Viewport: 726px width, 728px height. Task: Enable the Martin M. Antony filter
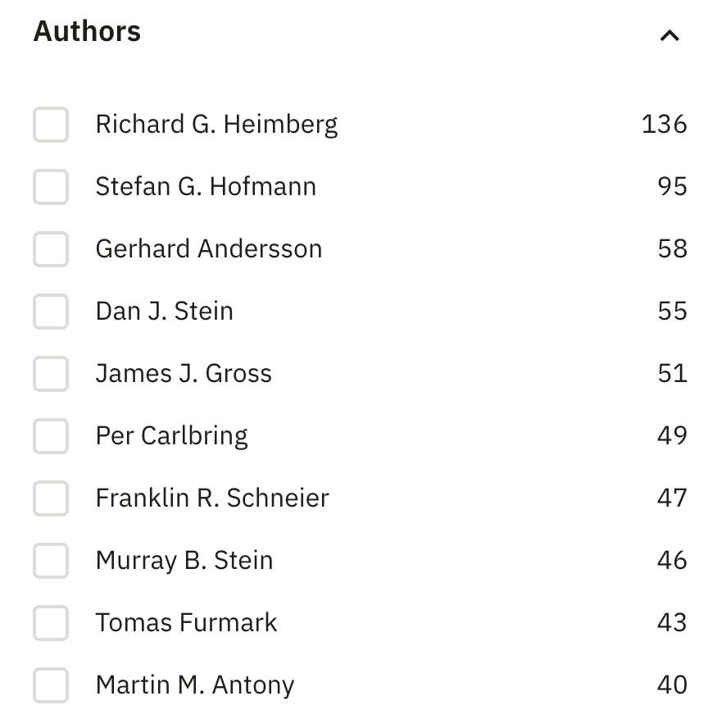tap(50, 685)
